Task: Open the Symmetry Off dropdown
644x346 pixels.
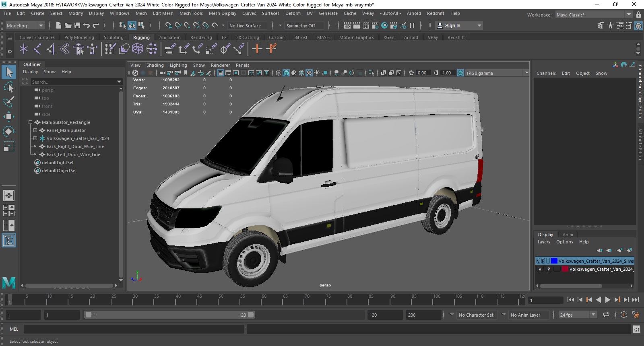Action: click(x=305, y=25)
